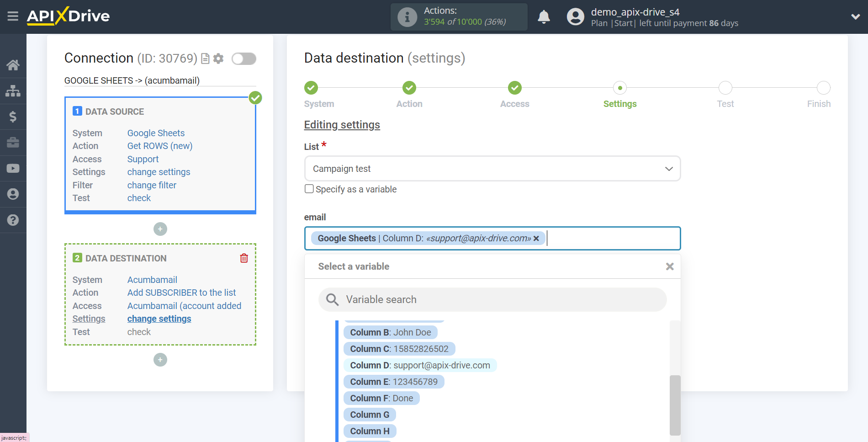This screenshot has height=442, width=868.
Task: Open the profile sidebar icon
Action: pos(13,194)
